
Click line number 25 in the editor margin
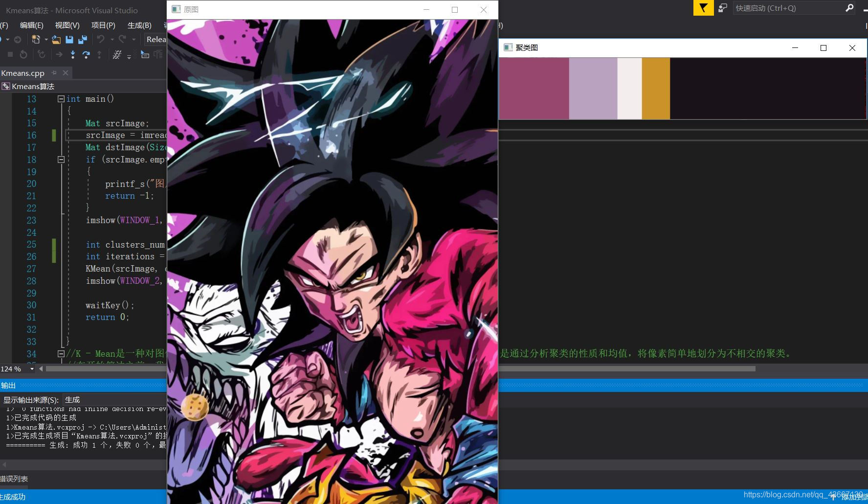point(31,245)
